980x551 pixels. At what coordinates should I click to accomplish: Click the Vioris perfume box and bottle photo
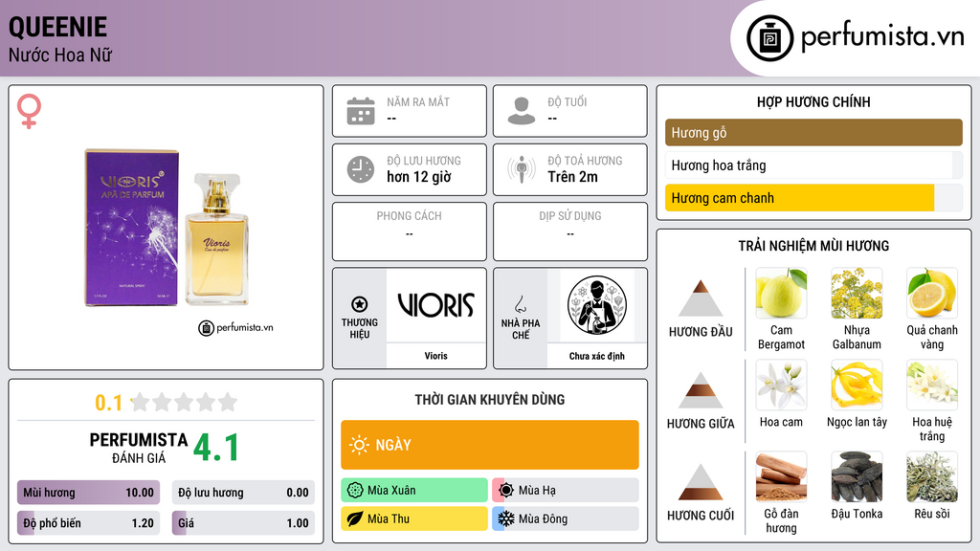(167, 228)
